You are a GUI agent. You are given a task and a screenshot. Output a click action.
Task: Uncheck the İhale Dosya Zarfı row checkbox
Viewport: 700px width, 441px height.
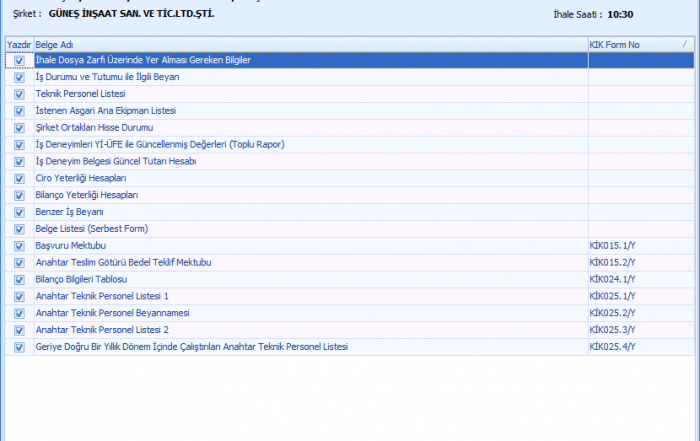pyautogui.click(x=19, y=61)
